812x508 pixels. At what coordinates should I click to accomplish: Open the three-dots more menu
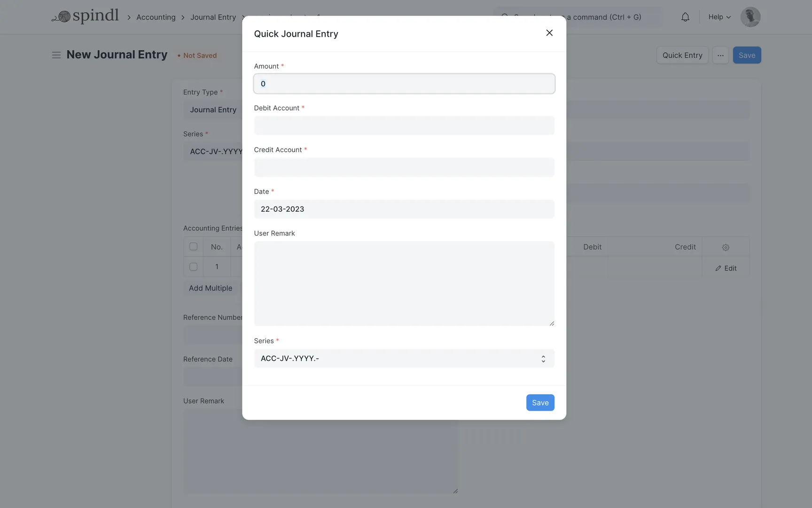(720, 55)
